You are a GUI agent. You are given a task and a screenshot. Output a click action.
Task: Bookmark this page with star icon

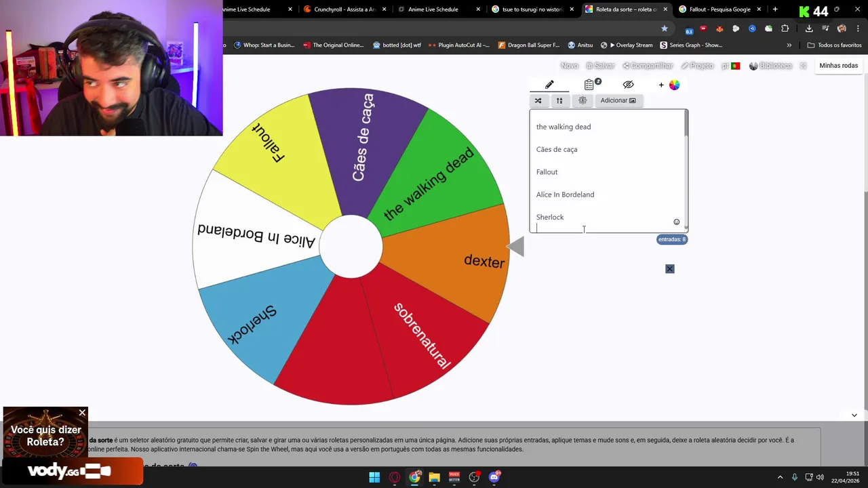(665, 28)
